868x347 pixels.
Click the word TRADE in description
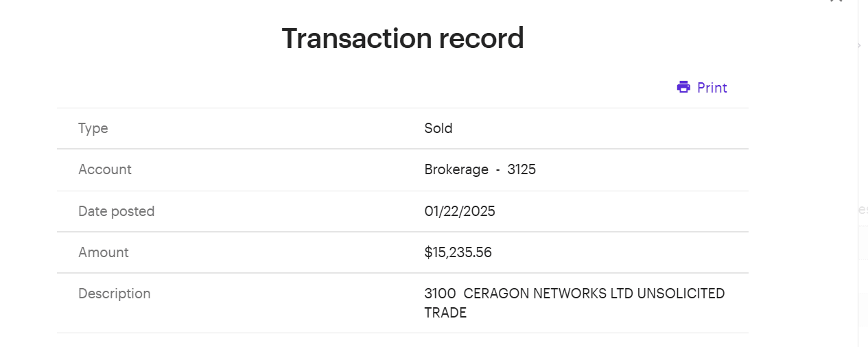click(x=445, y=313)
